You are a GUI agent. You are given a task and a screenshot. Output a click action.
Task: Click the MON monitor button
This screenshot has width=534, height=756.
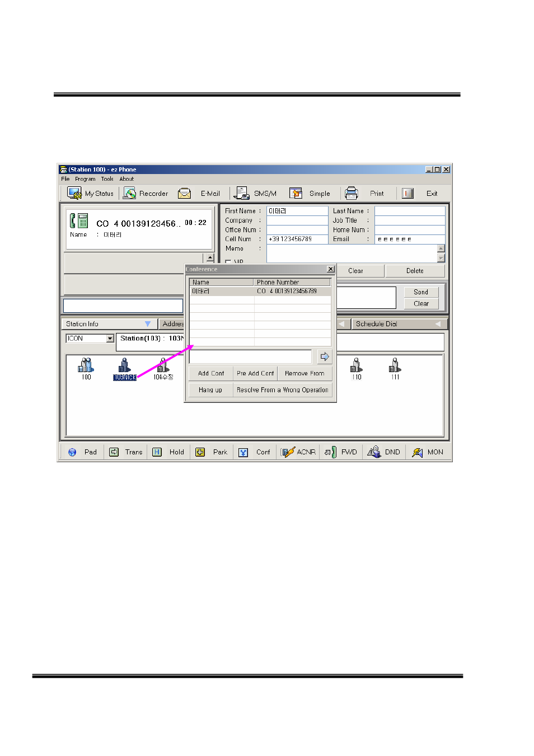(x=428, y=452)
